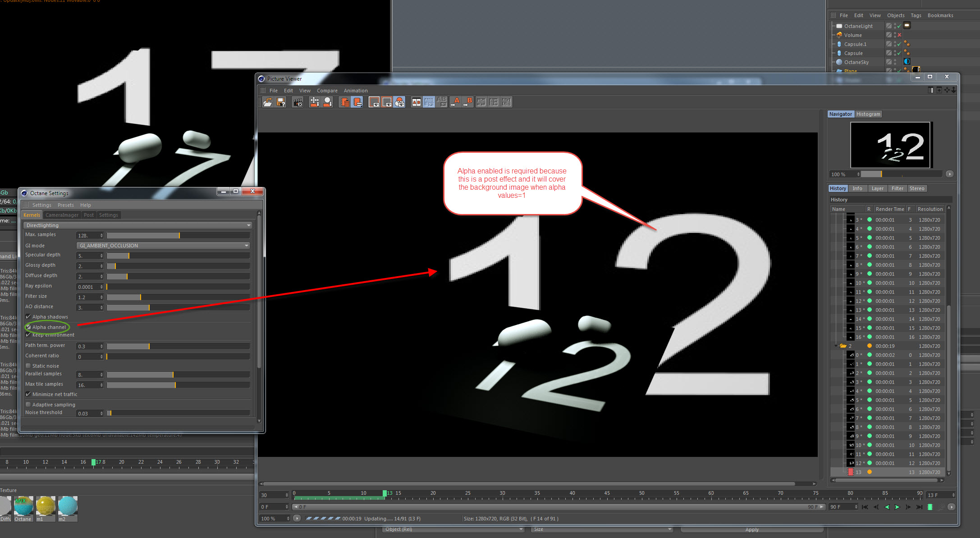Screen dimensions: 980x538
Task: Jump to the last frame
Action: [919, 507]
